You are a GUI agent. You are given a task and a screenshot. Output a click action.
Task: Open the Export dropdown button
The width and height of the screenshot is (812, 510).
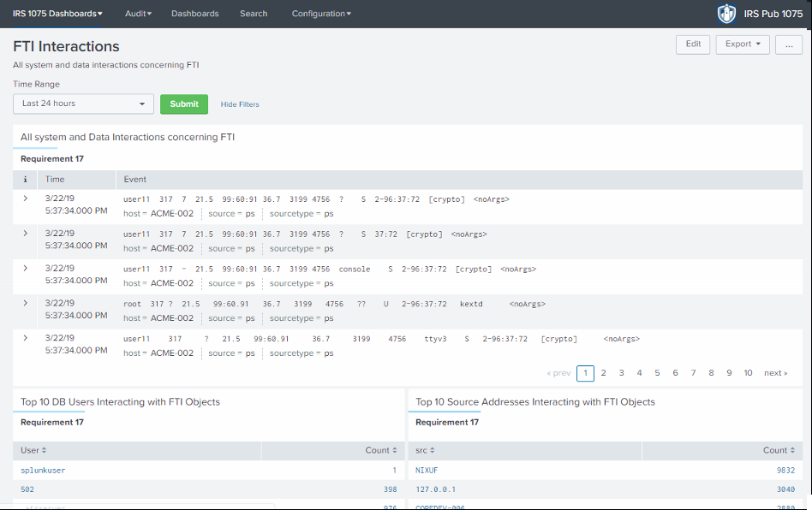tap(743, 44)
